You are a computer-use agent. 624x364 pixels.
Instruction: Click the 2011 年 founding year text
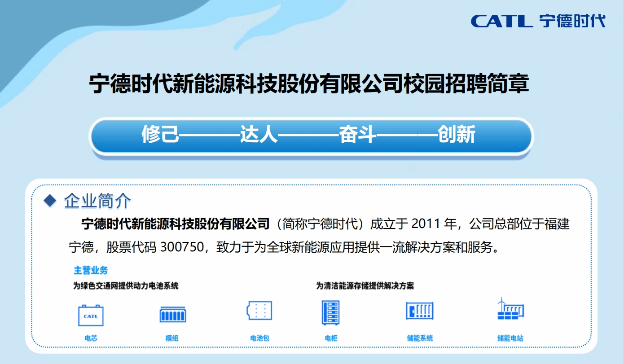tap(434, 224)
